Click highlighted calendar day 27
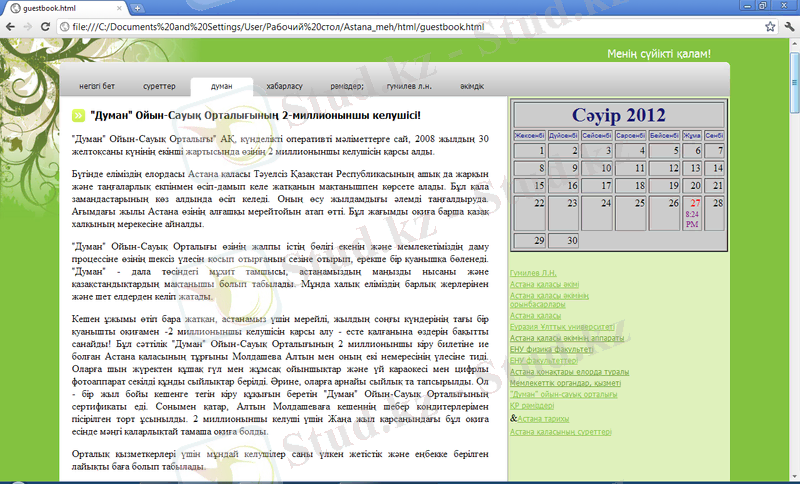This screenshot has width=800, height=484. [692, 213]
